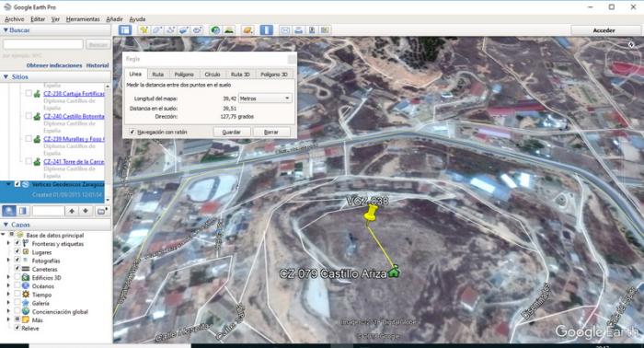Image resolution: width=644 pixels, height=348 pixels.
Task: Click the Sitios list vertical scrollbar
Action: coord(108,143)
